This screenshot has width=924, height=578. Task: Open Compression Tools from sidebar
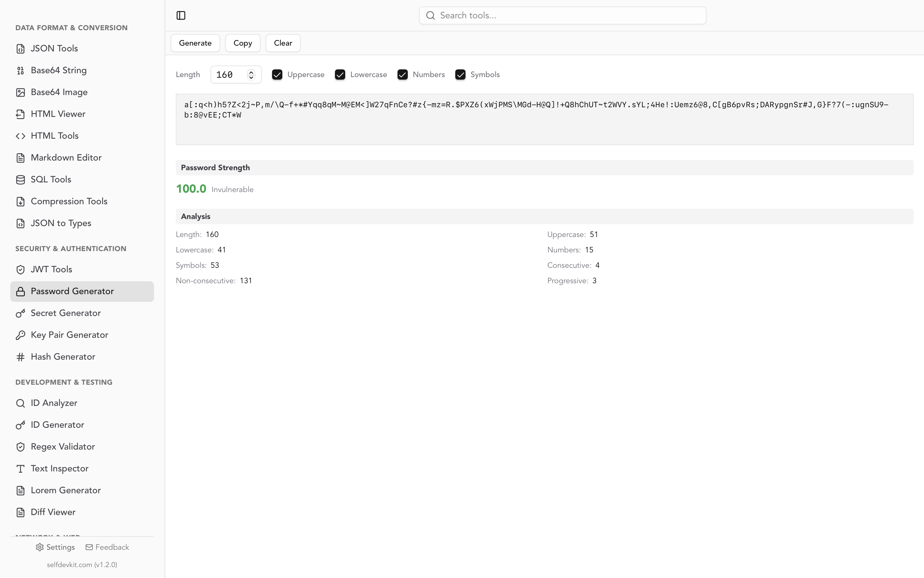coord(82,201)
